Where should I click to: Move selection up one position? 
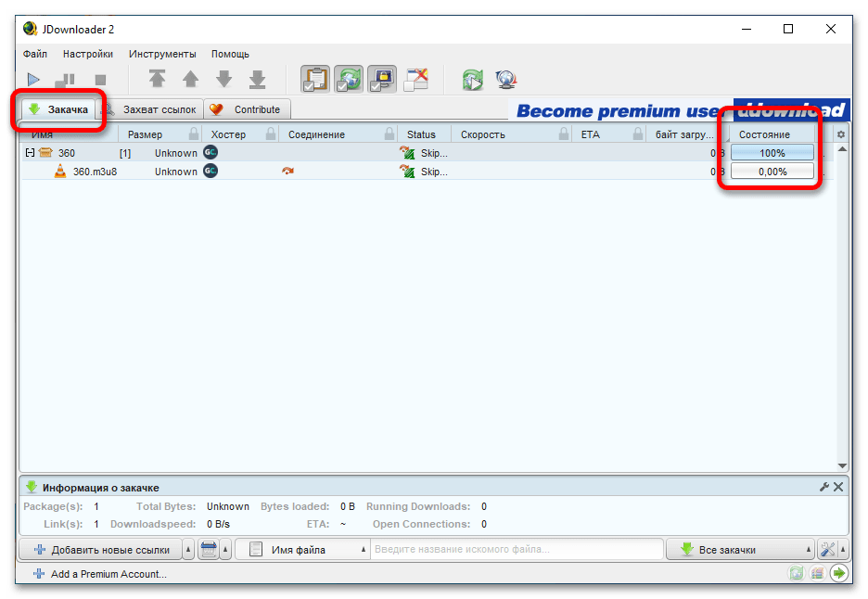pos(190,79)
